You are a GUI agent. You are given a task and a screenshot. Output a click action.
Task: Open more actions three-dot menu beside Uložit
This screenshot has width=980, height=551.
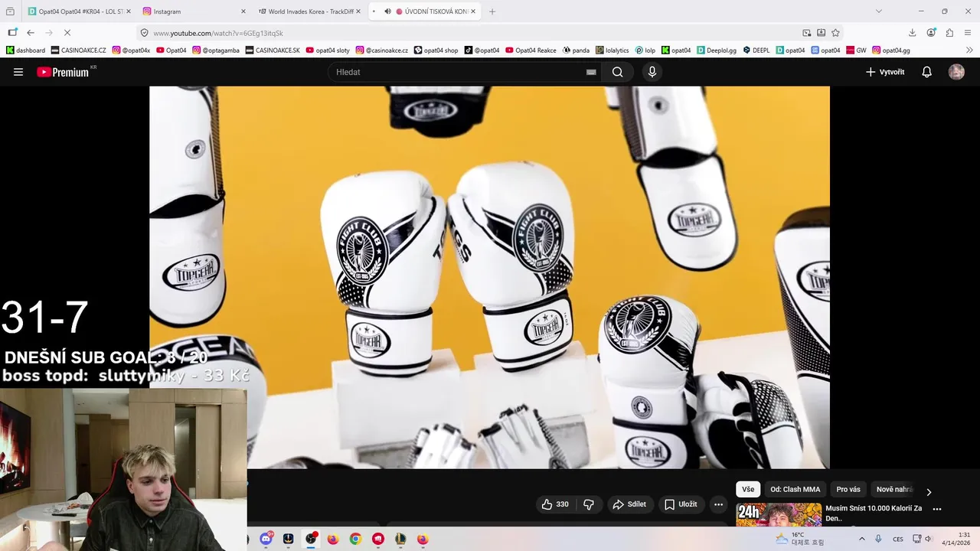[x=718, y=504]
